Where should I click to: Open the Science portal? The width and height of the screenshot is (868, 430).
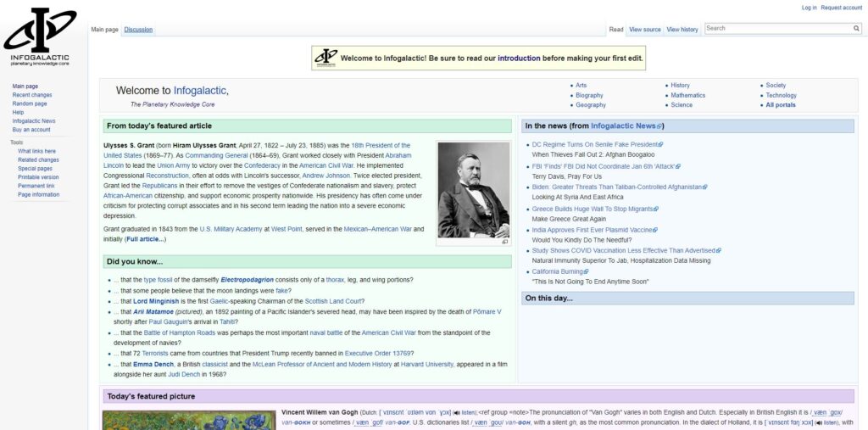coord(682,104)
